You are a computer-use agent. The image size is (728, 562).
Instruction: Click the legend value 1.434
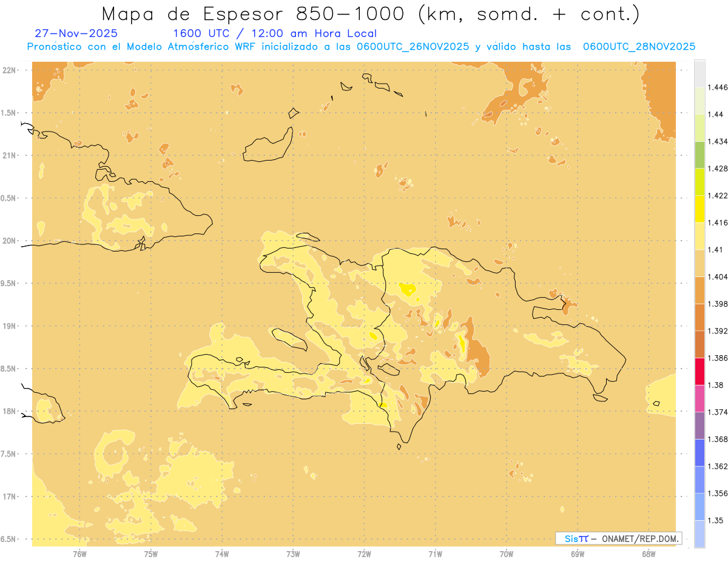click(718, 141)
